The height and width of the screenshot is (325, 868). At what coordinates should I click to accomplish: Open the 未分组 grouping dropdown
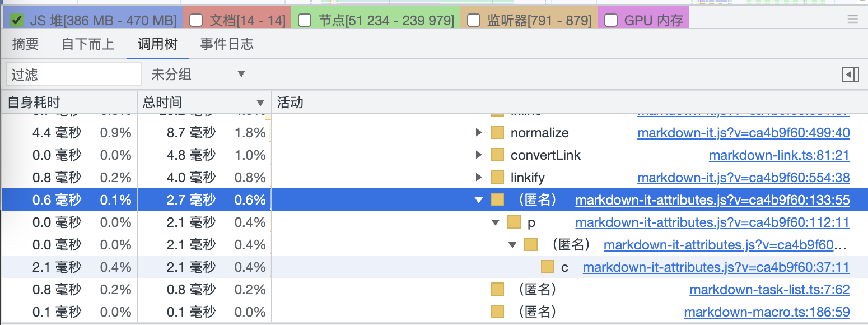(199, 74)
